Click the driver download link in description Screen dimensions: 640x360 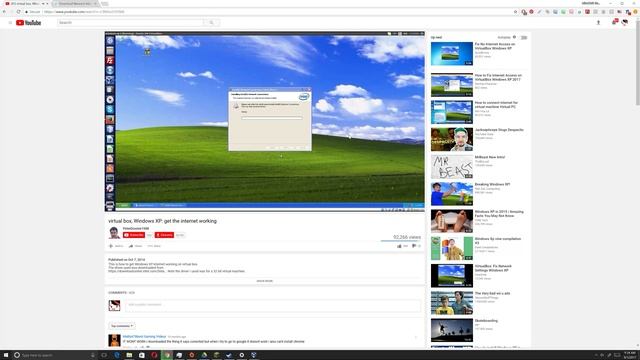[x=136, y=271]
